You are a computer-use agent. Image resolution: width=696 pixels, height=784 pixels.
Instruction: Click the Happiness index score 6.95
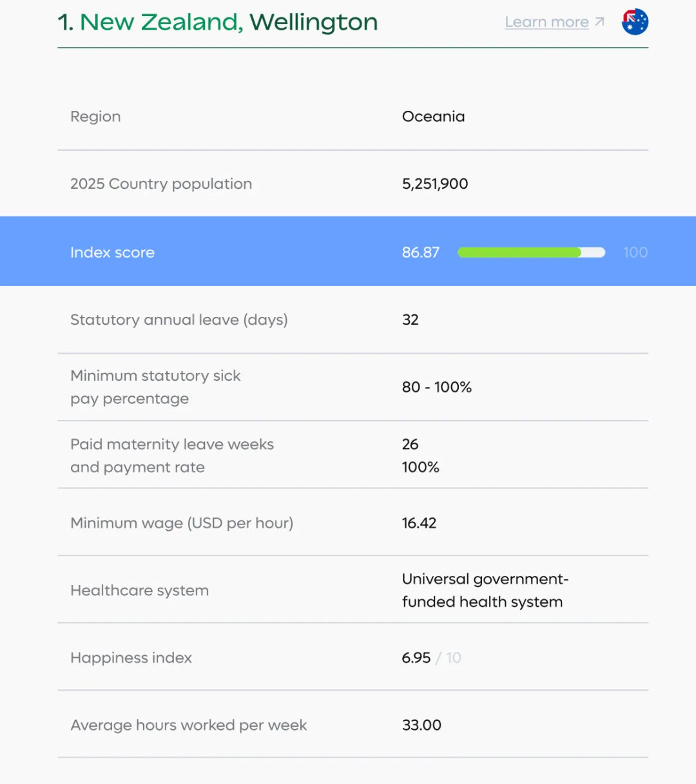[x=416, y=658]
